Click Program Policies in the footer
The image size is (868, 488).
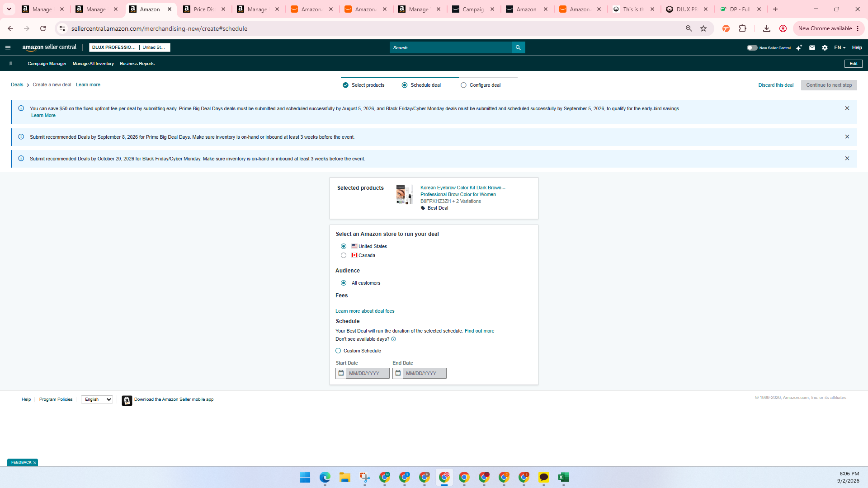point(56,399)
